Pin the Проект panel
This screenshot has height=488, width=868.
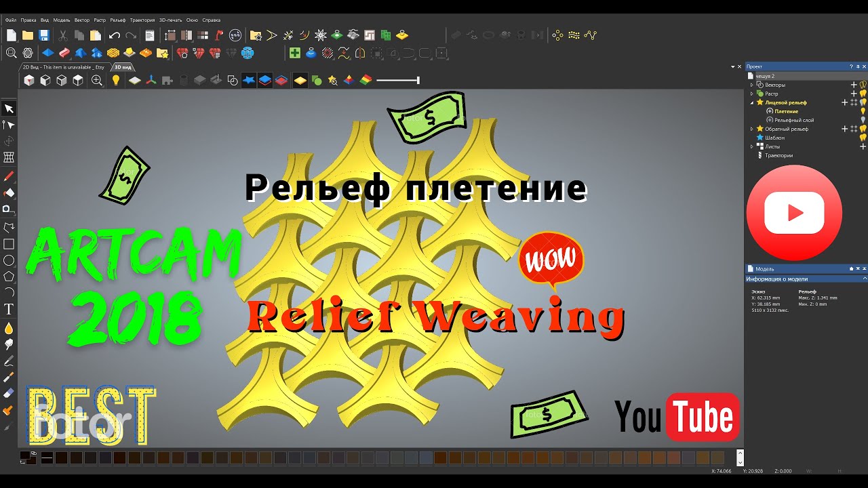click(858, 66)
